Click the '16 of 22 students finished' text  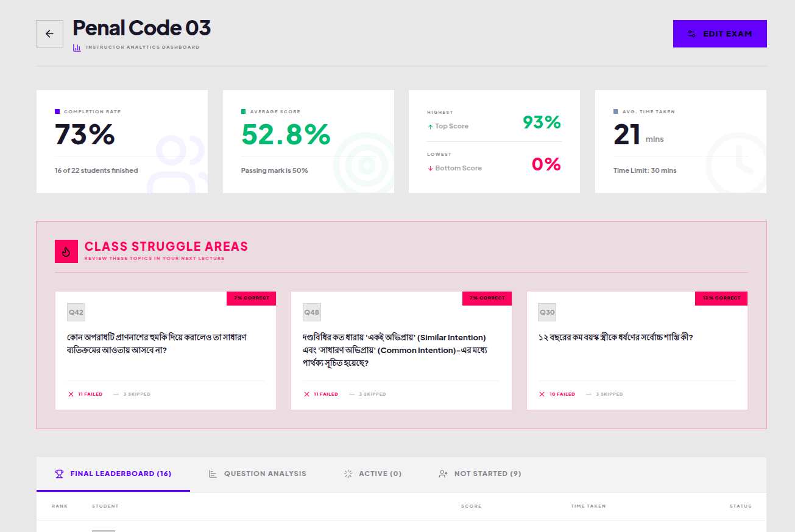point(96,170)
